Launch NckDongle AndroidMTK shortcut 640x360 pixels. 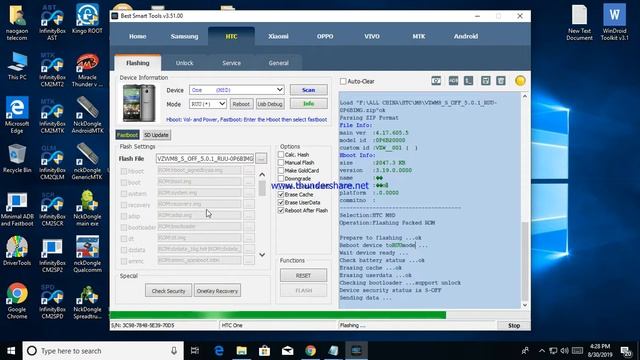pyautogui.click(x=87, y=115)
